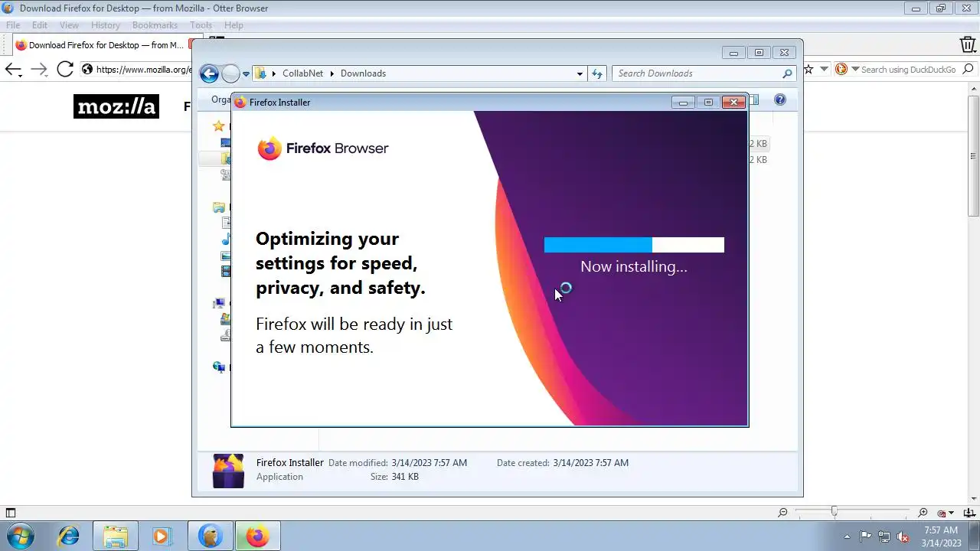Open closed tabs trash icon
Screen dimensions: 980x551
point(968,45)
